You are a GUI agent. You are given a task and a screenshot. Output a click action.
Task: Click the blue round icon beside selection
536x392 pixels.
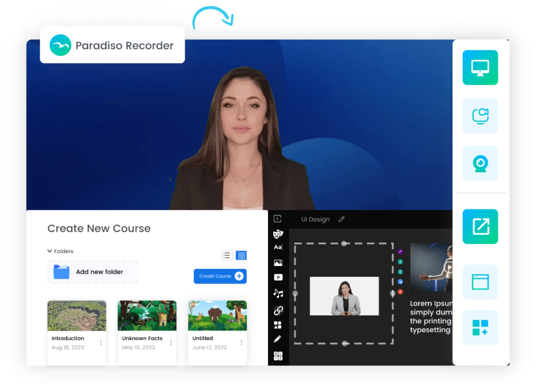pos(400,282)
